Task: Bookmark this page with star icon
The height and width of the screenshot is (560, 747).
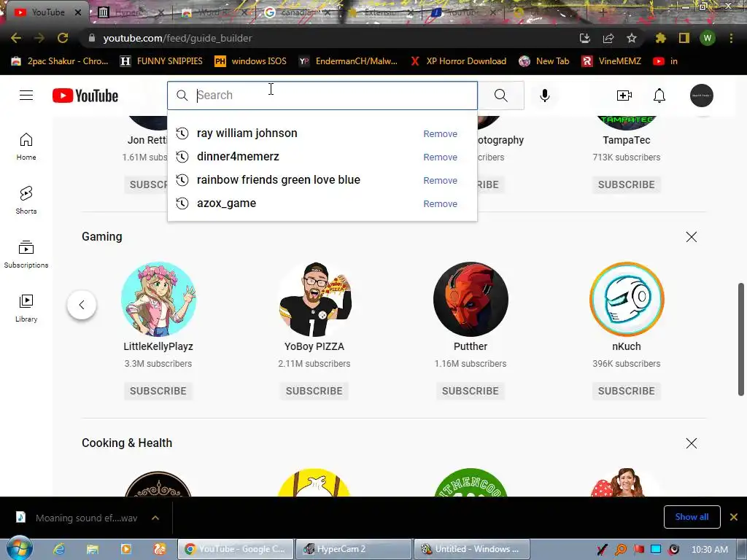Action: pyautogui.click(x=632, y=38)
